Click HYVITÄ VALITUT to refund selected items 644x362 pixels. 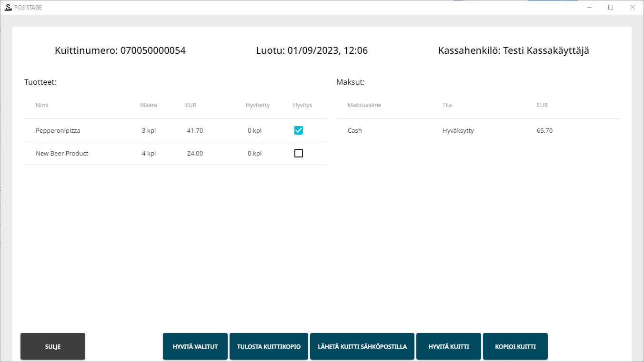point(195,346)
